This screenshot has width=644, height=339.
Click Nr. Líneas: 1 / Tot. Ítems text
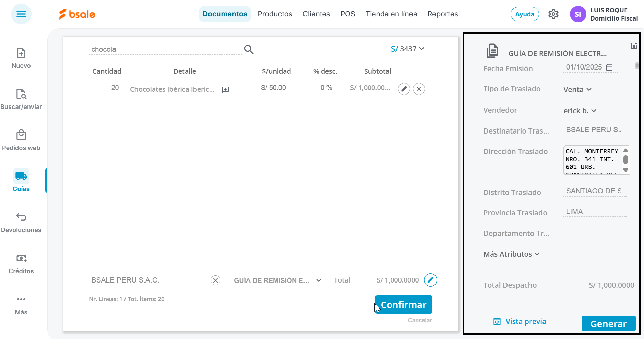(127, 299)
